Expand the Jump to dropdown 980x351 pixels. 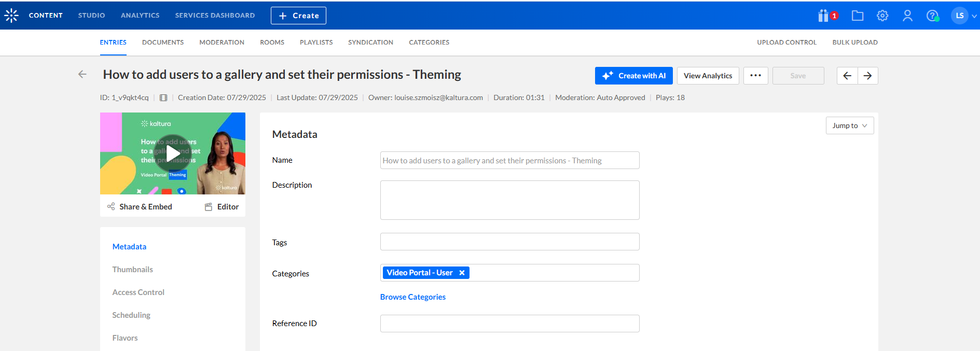point(849,125)
